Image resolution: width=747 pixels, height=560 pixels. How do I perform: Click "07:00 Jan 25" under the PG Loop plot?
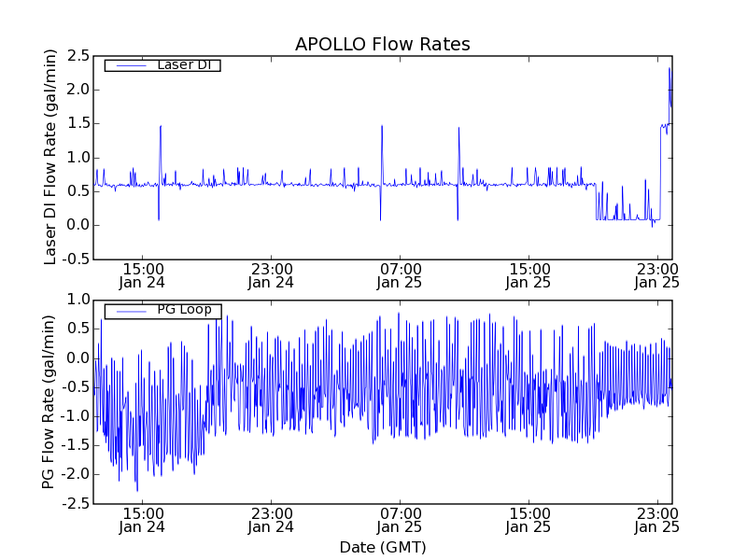(x=400, y=521)
